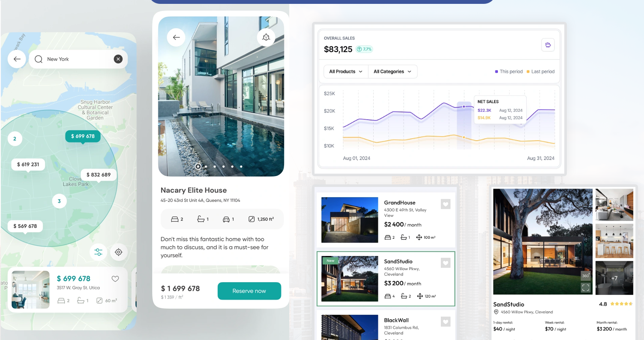Open the 360 view badge on SandStudio photo
The width and height of the screenshot is (644, 340).
(x=585, y=276)
